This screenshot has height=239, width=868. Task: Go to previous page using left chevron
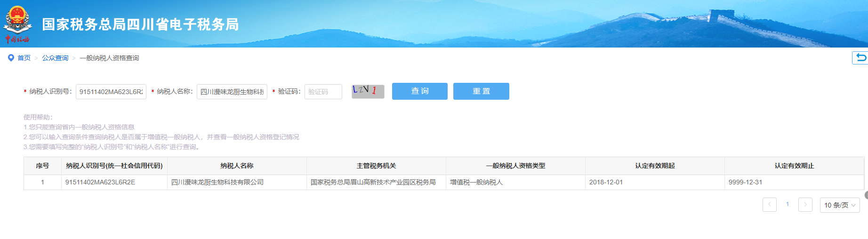coord(769,205)
